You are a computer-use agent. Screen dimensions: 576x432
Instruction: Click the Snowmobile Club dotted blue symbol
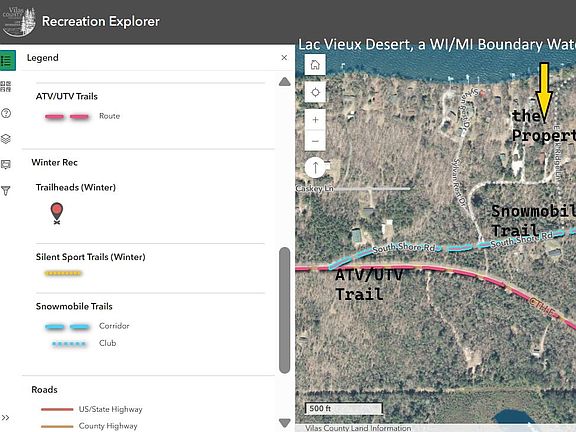[69, 344]
